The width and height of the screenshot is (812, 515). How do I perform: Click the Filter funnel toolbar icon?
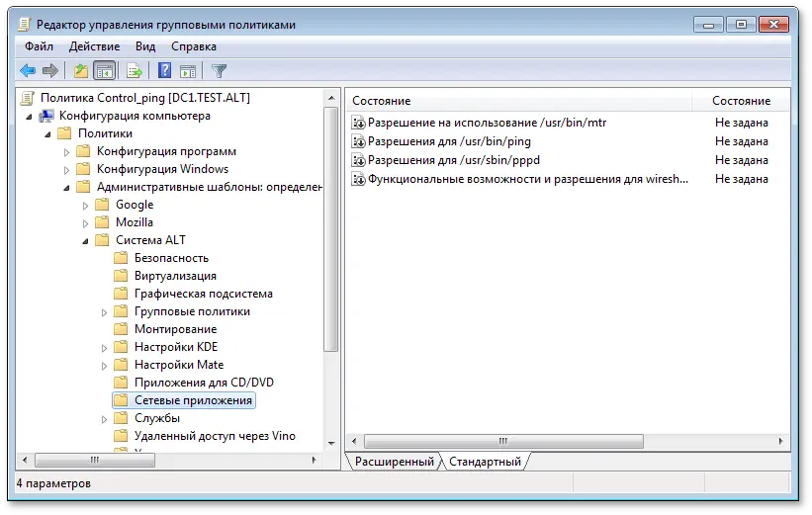point(220,70)
